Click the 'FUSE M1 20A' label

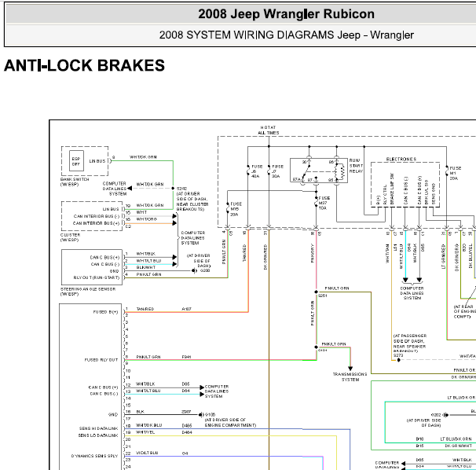tap(455, 173)
